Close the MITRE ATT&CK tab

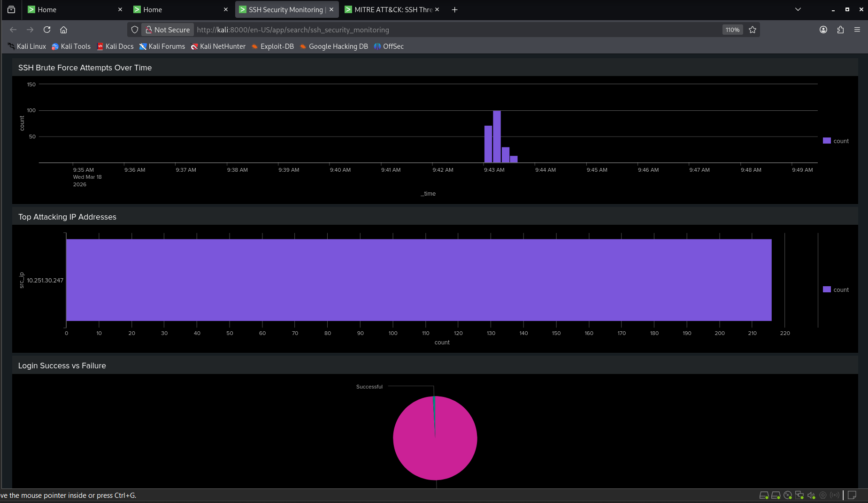[437, 9]
